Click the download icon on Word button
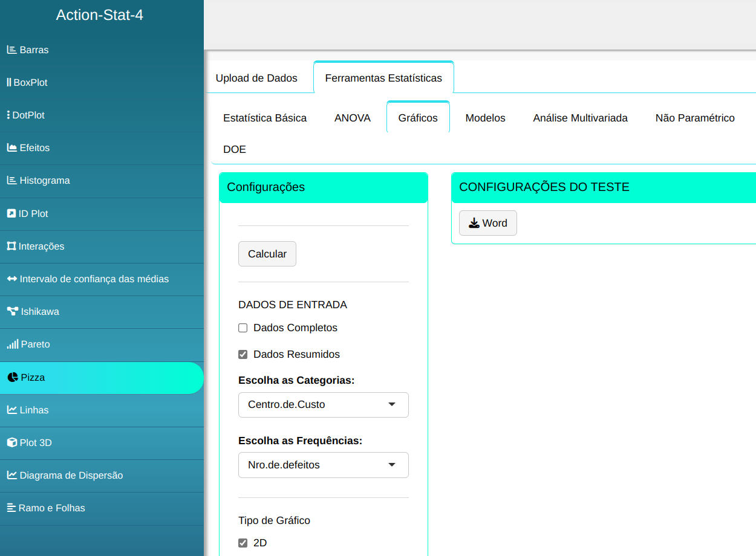 click(x=474, y=223)
